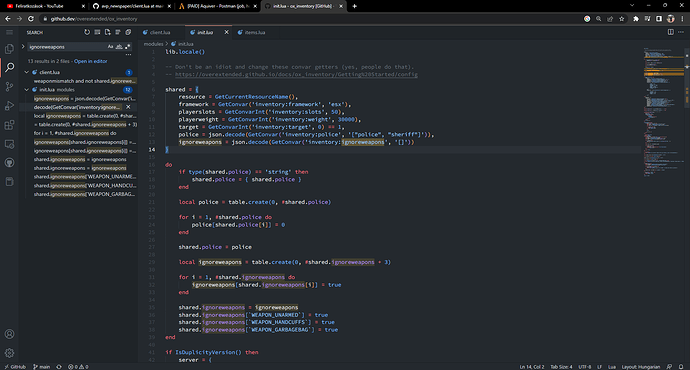This screenshot has height=370, width=690.
Task: Open editor More Actions menu
Action: 681,32
